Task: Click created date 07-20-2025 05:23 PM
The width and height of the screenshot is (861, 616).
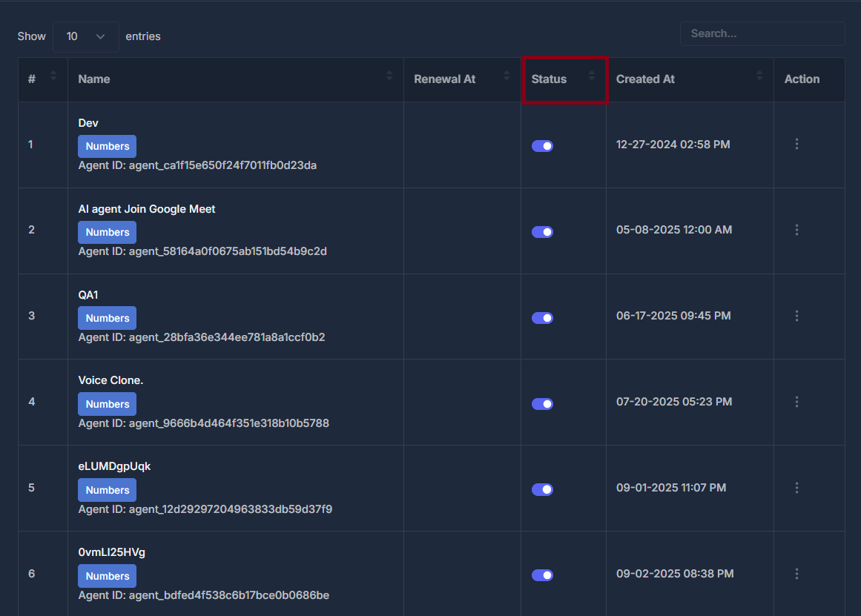Action: 674,402
